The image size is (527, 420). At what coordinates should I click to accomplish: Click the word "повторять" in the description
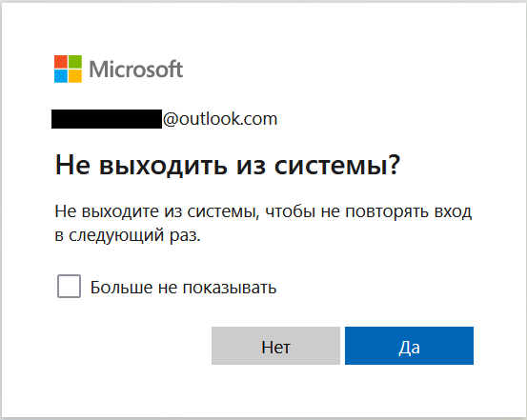pyautogui.click(x=387, y=211)
